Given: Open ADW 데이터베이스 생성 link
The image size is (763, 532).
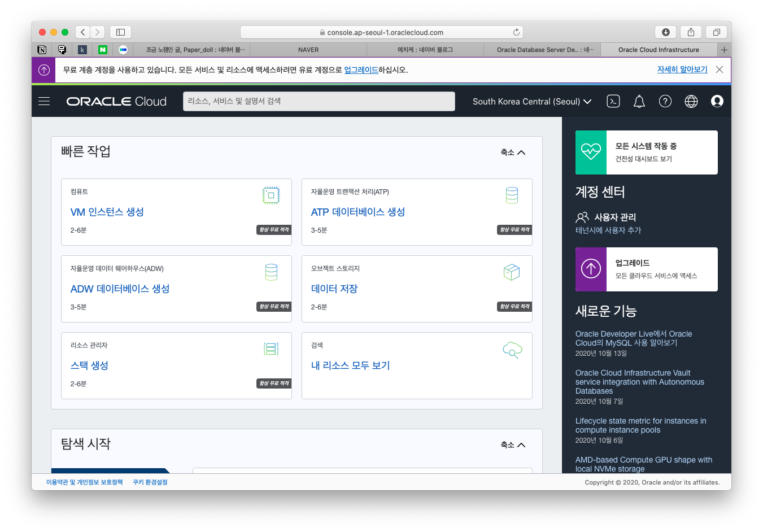Looking at the screenshot, I should pyautogui.click(x=120, y=289).
